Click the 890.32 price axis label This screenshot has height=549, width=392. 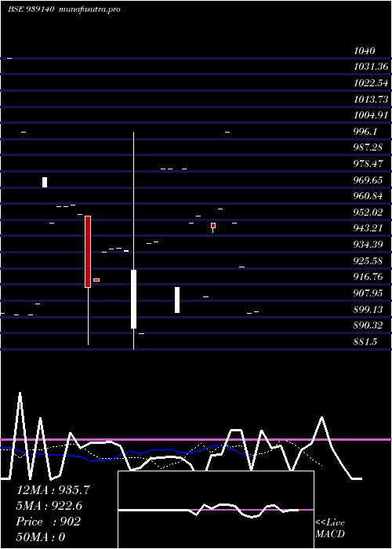368,325
